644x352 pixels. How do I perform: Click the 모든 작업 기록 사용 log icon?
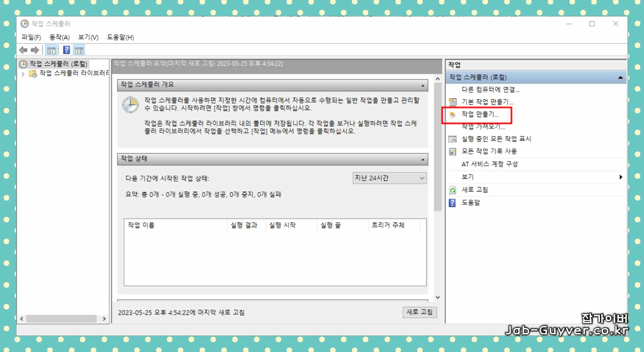coord(452,151)
